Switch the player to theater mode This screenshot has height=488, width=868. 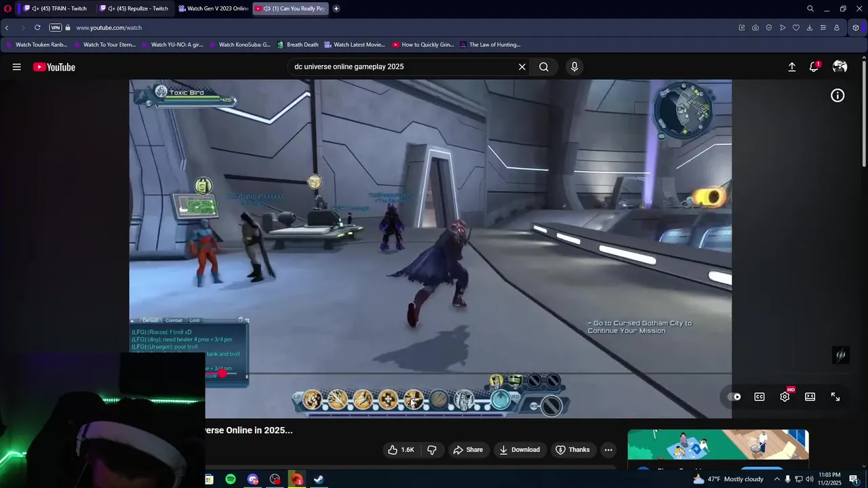[x=810, y=397]
